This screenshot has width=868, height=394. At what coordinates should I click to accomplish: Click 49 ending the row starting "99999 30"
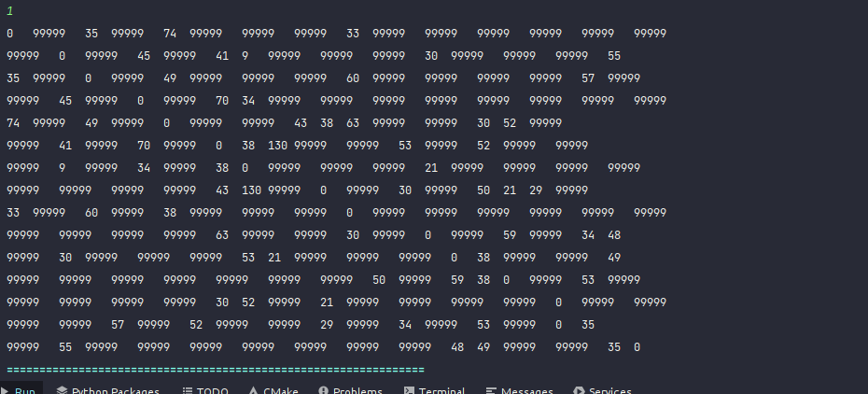[x=614, y=258]
